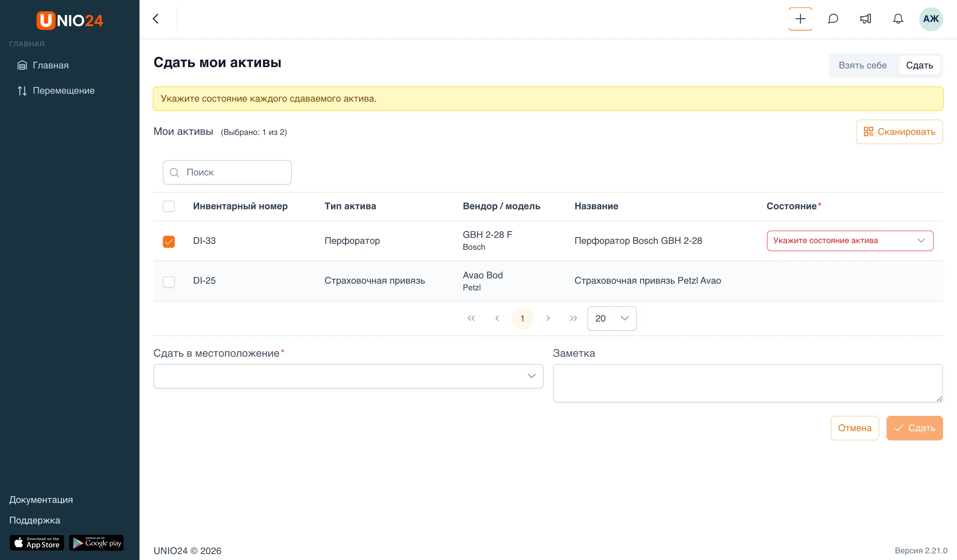Click the back arrow in header
The image size is (957, 560).
pos(156,19)
